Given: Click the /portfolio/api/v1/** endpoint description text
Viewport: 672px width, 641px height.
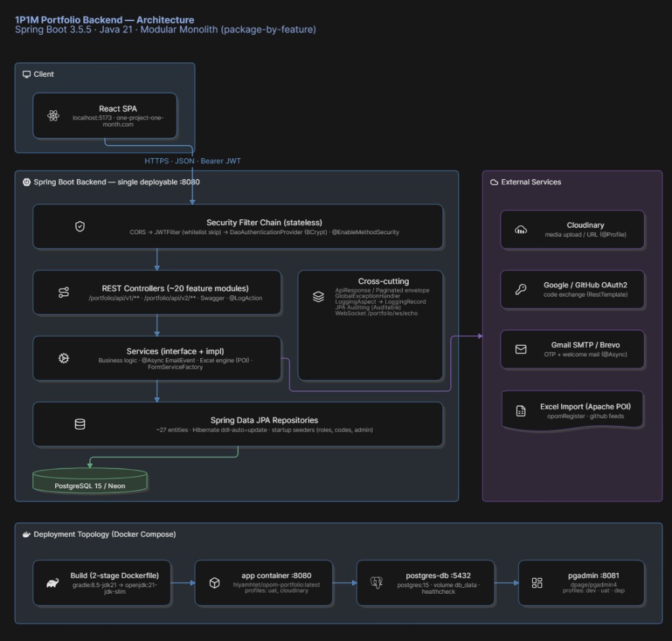Looking at the screenshot, I should point(175,299).
